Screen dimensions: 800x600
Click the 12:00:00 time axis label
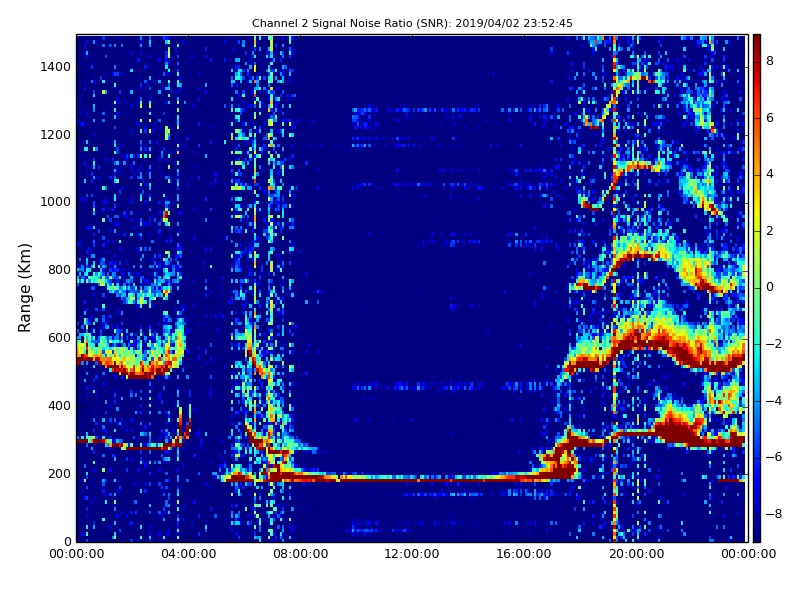point(412,554)
